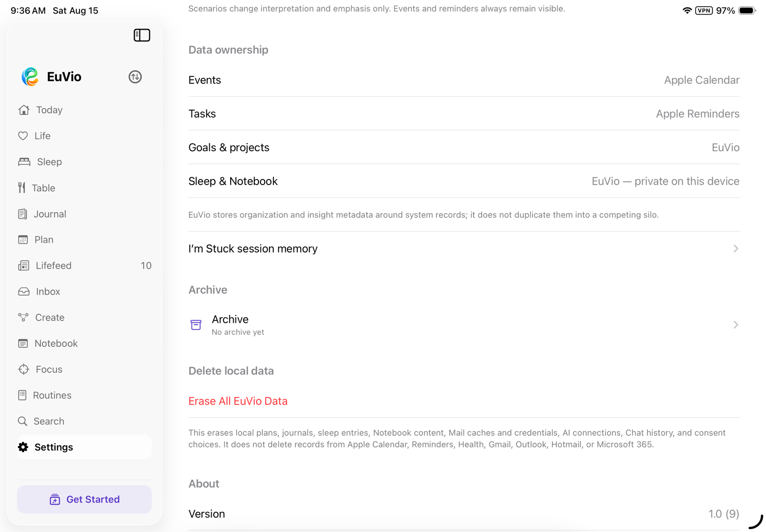Click the Events Apple Calendar row
This screenshot has width=766, height=532.
pyautogui.click(x=464, y=80)
